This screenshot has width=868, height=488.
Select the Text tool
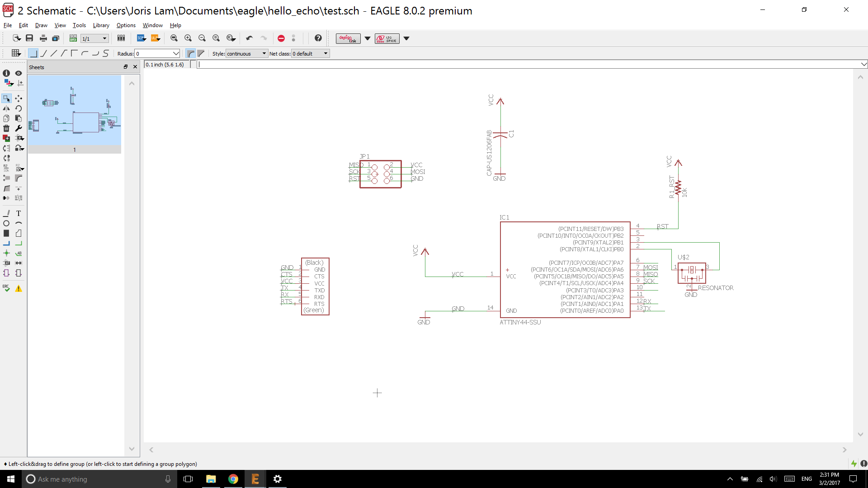coord(19,213)
